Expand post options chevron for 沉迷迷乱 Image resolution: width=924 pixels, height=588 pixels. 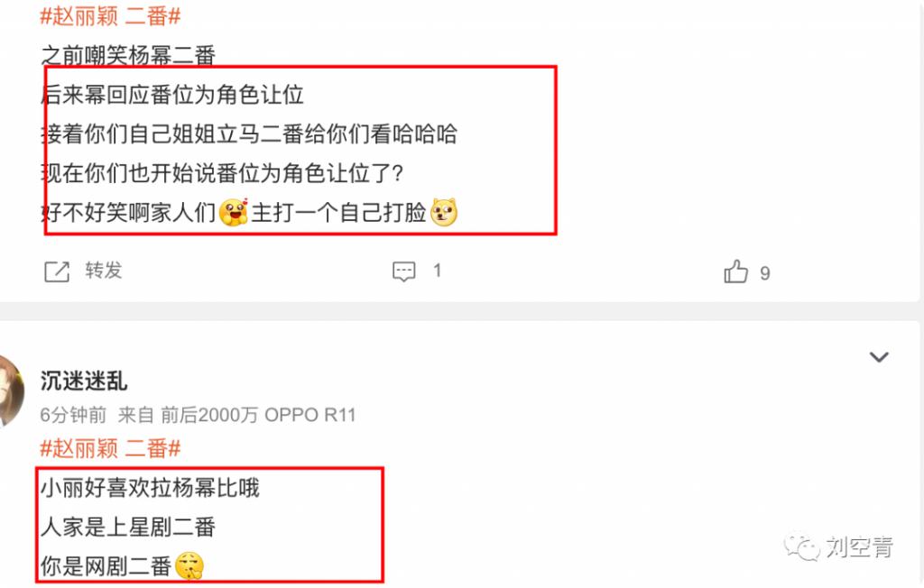879,357
